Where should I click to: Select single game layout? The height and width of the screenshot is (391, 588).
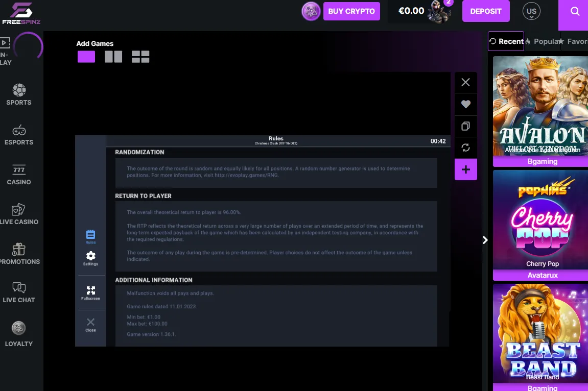point(86,57)
